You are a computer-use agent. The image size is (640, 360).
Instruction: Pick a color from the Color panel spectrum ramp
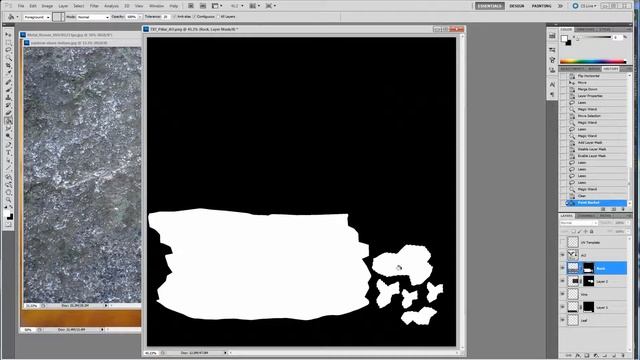593,62
